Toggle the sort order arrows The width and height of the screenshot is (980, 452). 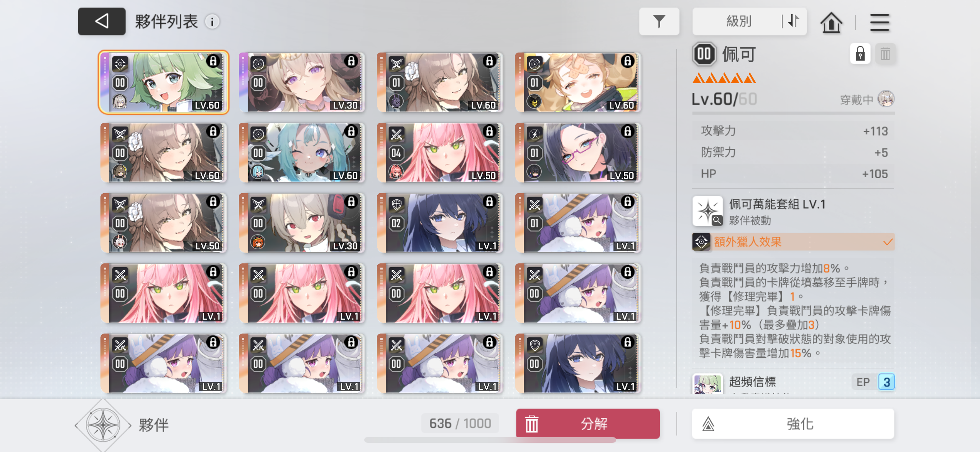(x=793, y=21)
